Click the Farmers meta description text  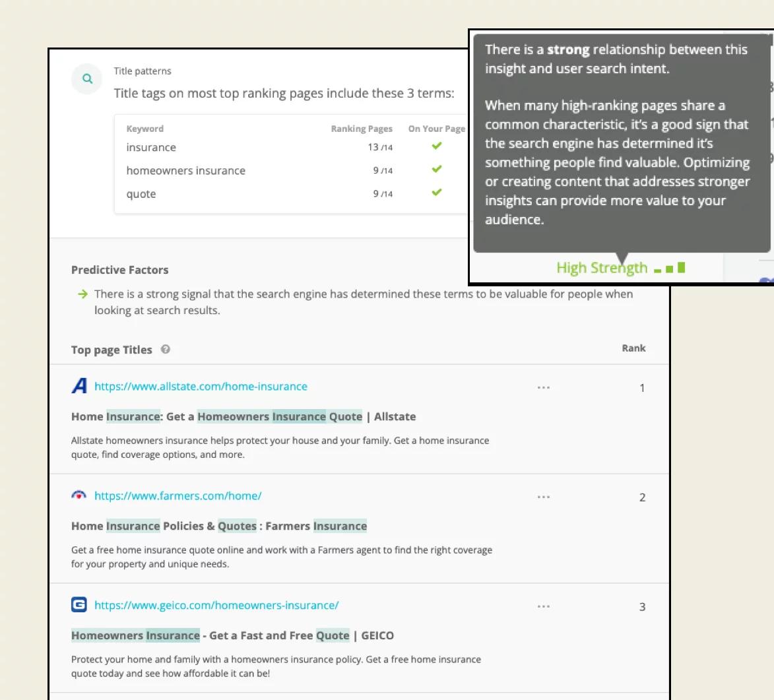tap(281, 557)
